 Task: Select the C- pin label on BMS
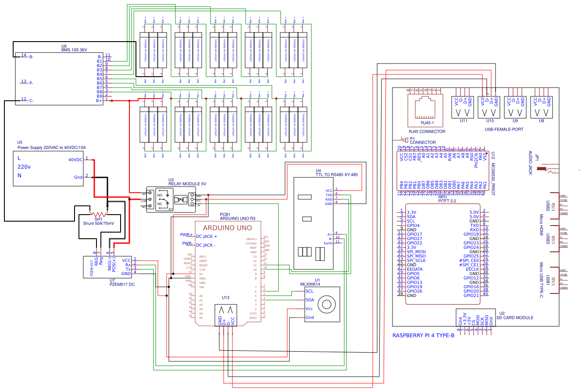32,101
